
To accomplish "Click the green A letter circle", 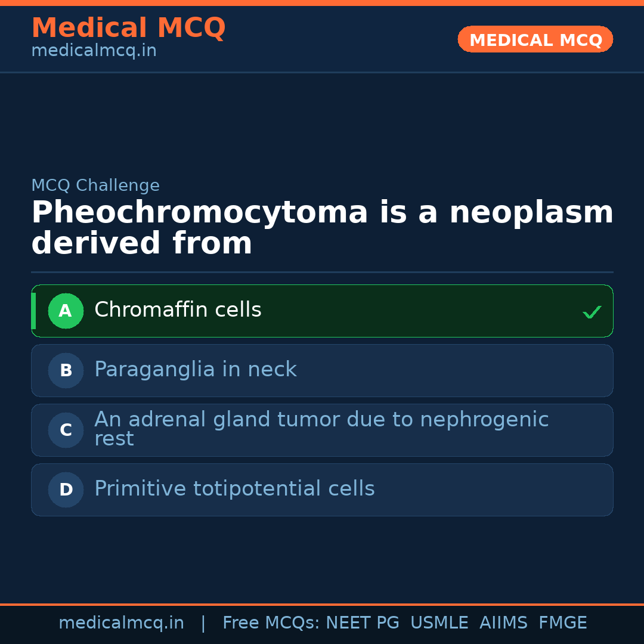I will [x=66, y=311].
